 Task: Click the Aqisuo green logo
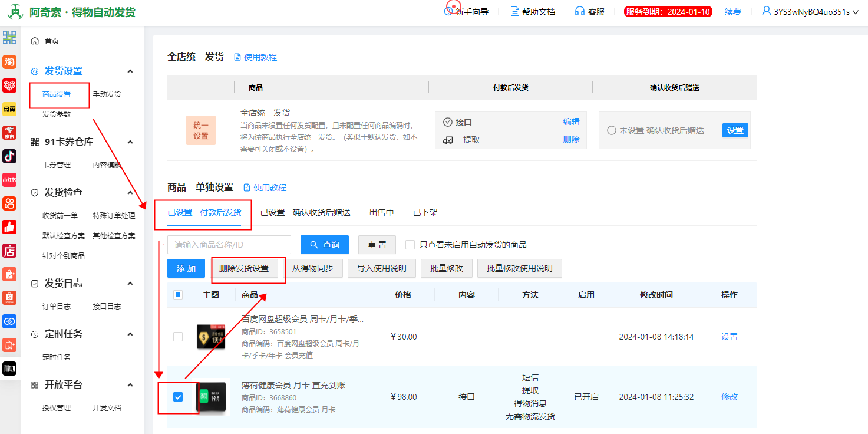15,12
